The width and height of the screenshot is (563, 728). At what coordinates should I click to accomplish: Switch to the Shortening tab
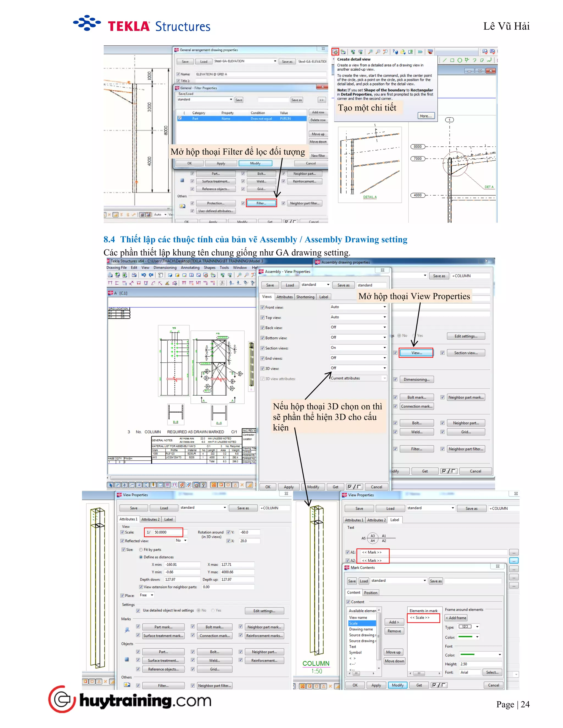tap(305, 297)
